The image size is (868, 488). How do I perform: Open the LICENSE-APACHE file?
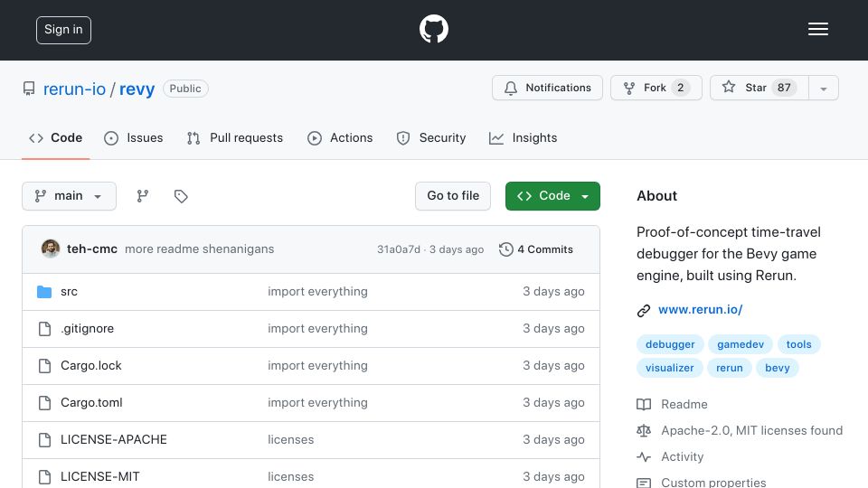click(x=114, y=440)
